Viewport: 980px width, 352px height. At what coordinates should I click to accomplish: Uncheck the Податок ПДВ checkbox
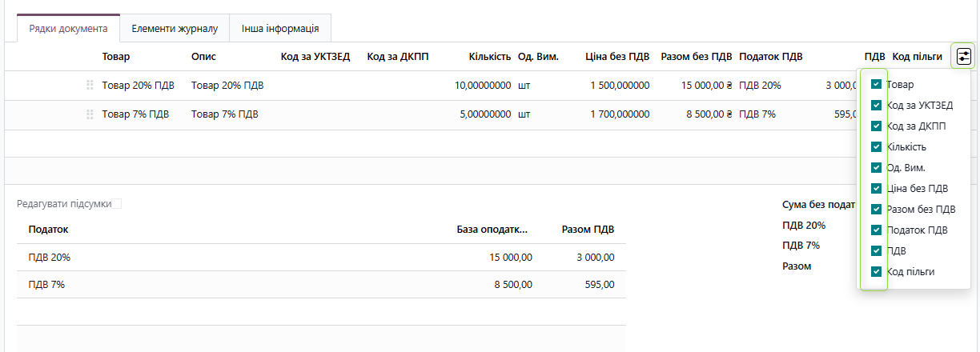click(x=877, y=230)
